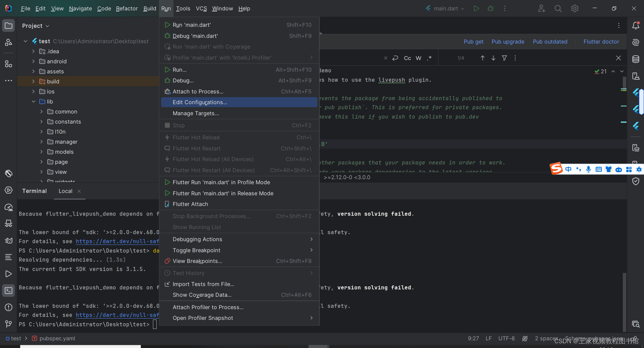Screen dimensions: 644x348
Task: Open IDE Settings with the gear icon
Action: click(575, 8)
